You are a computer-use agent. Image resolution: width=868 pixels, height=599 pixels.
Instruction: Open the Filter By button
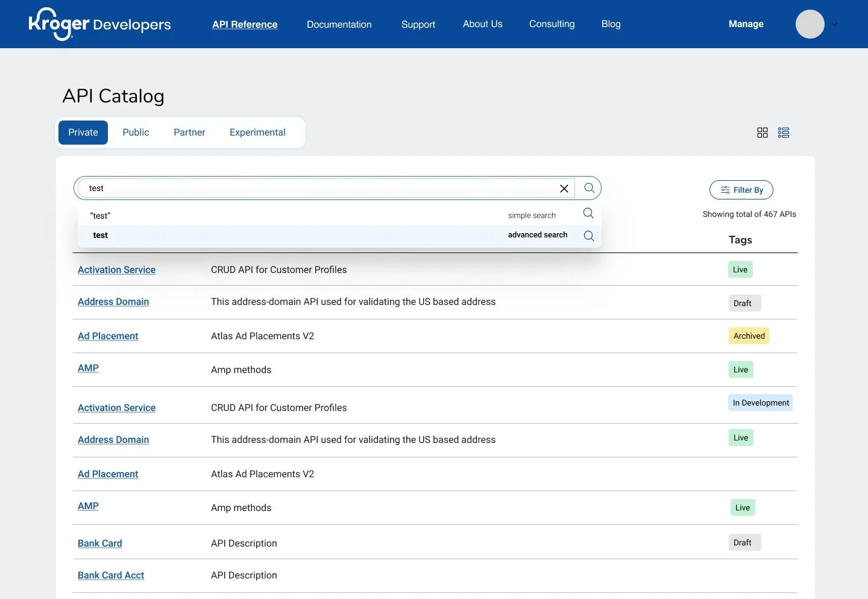tap(741, 190)
